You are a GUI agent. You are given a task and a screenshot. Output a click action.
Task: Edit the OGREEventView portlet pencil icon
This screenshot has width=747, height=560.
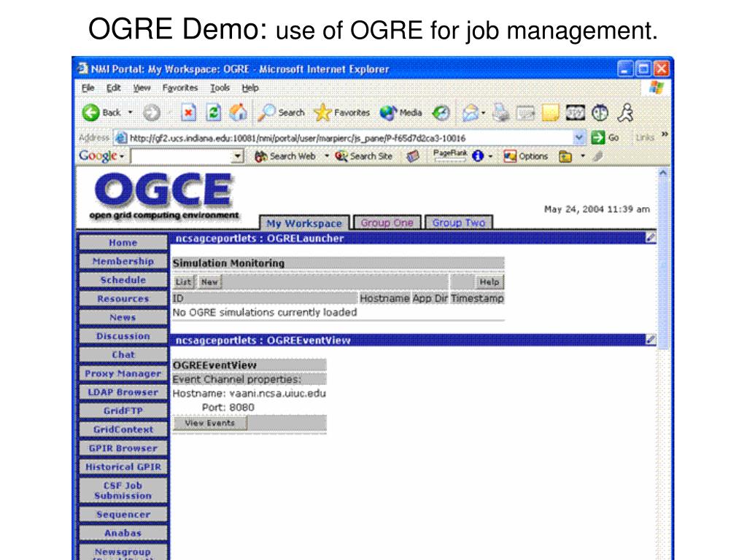coord(651,340)
